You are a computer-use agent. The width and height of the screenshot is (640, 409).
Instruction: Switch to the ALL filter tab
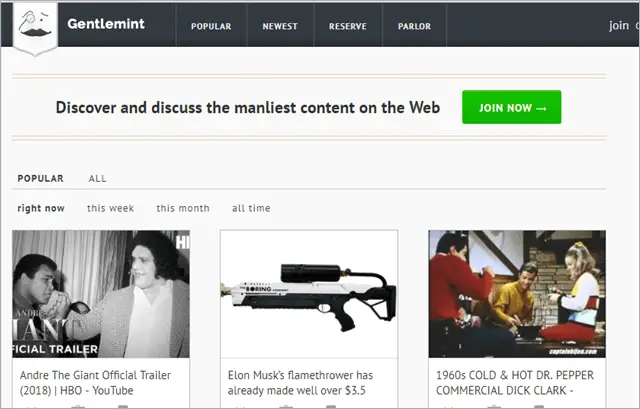98,178
